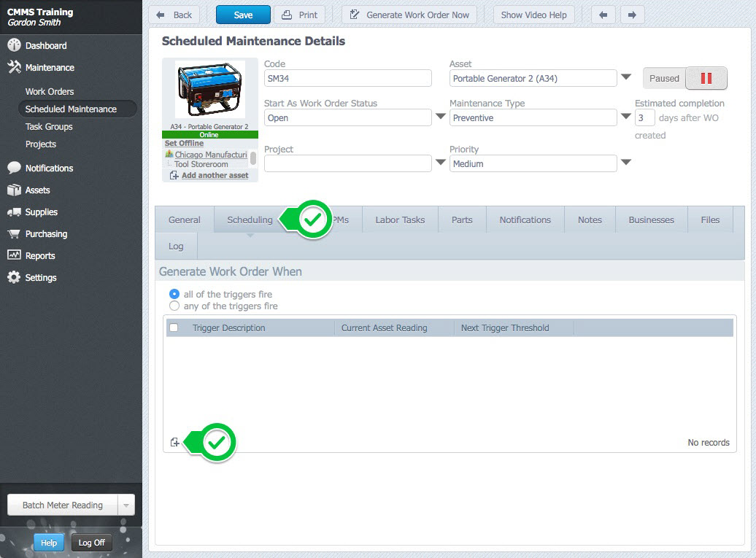
Task: Click the Save button
Action: tap(243, 15)
